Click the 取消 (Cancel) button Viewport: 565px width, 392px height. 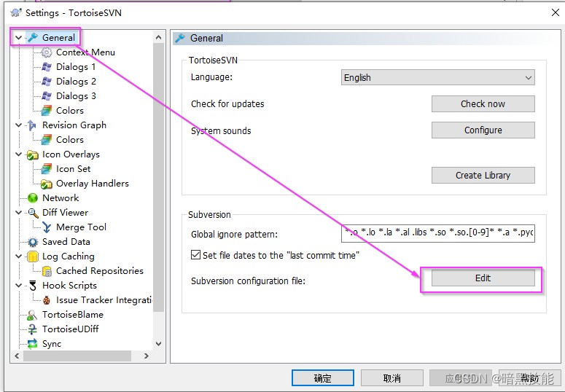(392, 378)
